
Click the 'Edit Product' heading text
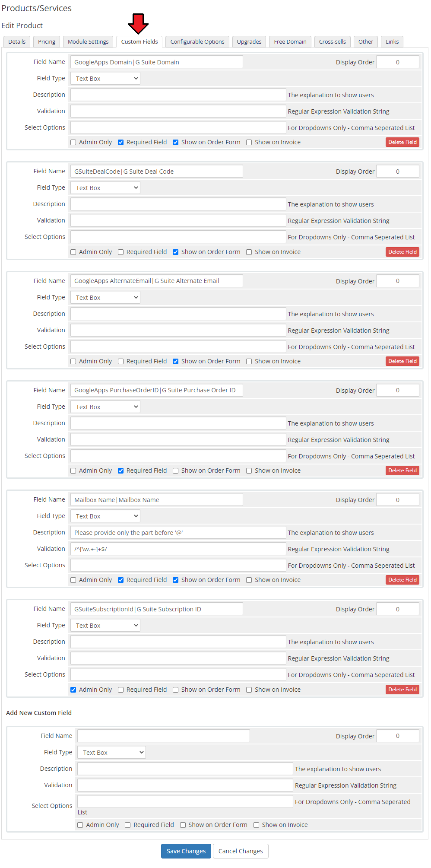(22, 25)
